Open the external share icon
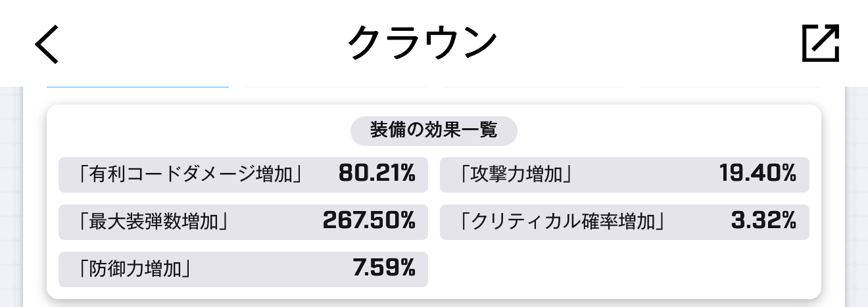This screenshot has height=307, width=868. click(x=821, y=44)
